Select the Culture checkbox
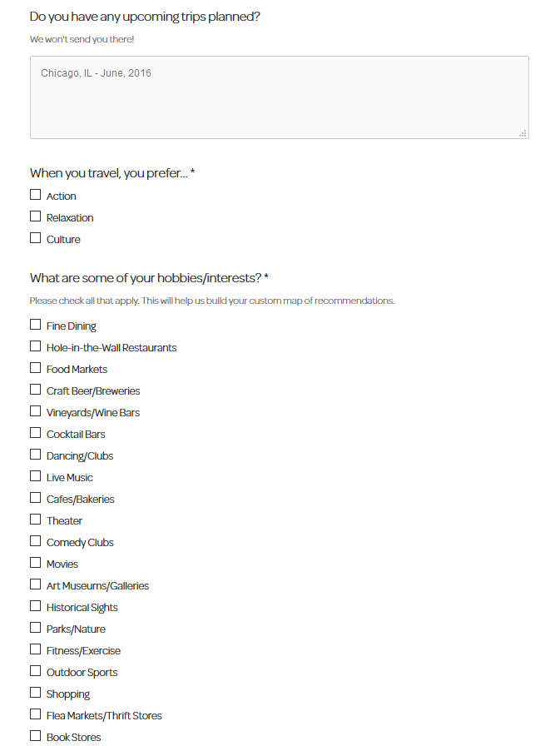Screen dimensions: 560x746 (x=35, y=236)
